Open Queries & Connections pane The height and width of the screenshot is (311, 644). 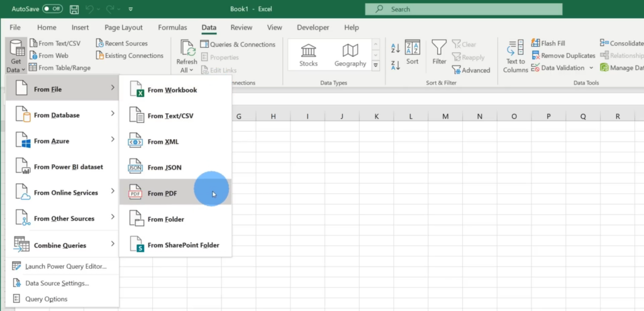[238, 45]
